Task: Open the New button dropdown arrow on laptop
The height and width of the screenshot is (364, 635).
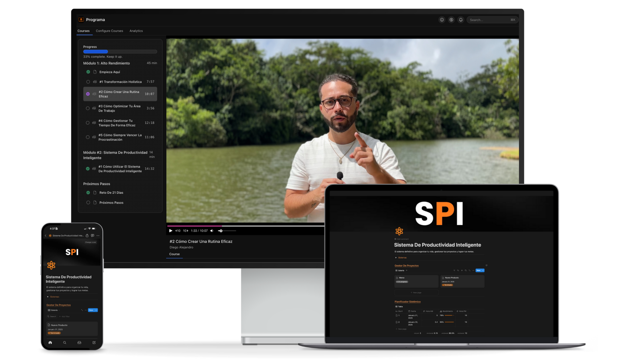Action: pyautogui.click(x=483, y=270)
